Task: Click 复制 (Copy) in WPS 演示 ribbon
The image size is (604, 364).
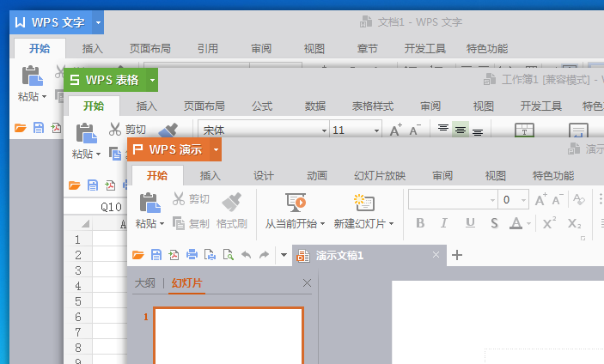Action: (x=191, y=223)
